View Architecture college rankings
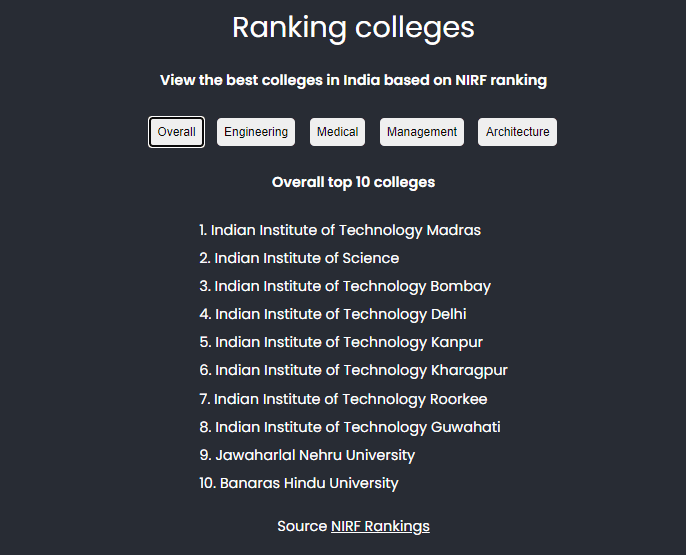Viewport: 686px width, 555px height. point(517,132)
